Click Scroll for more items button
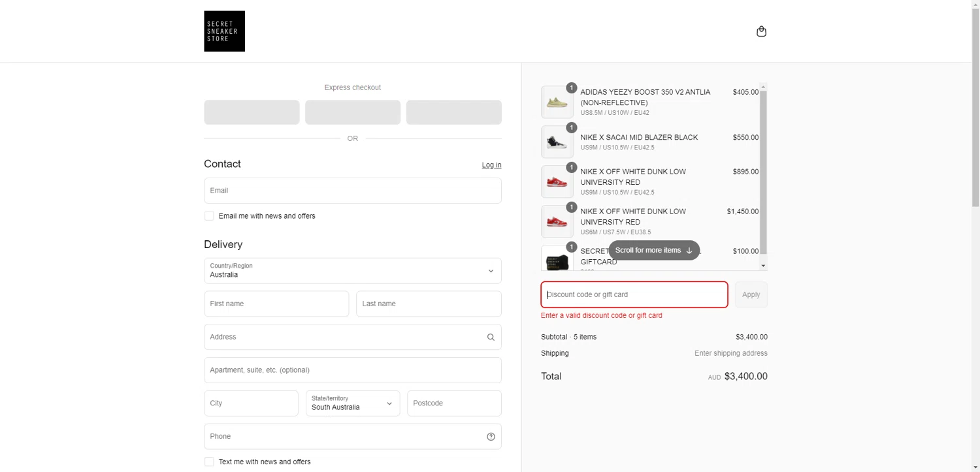This screenshot has width=980, height=472. point(654,250)
